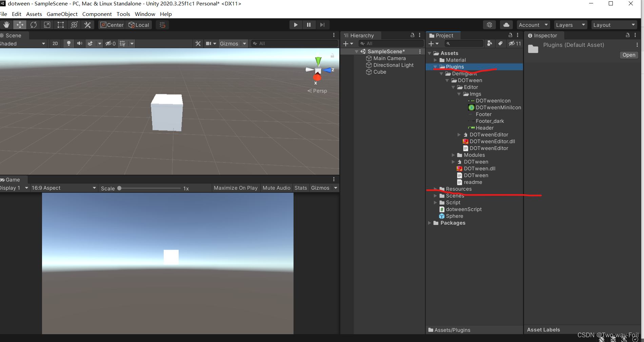
Task: Click Mute Audio button
Action: coord(276,188)
